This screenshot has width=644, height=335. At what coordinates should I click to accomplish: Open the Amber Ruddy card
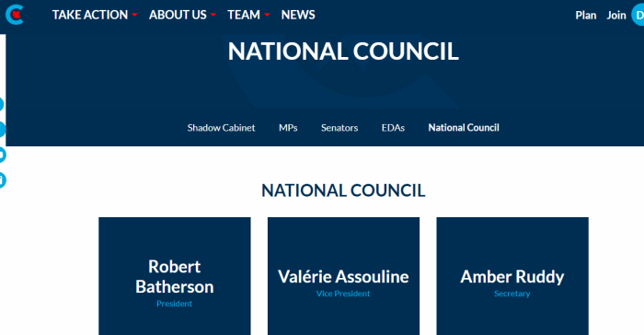tap(512, 276)
